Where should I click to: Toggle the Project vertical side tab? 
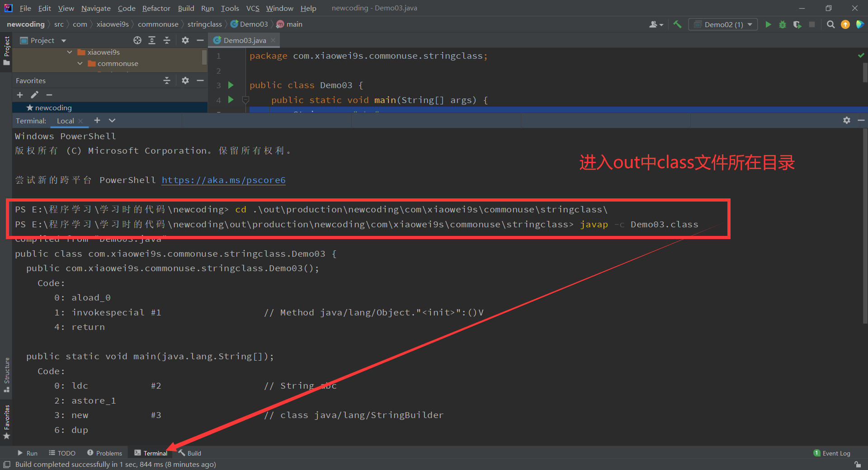6,51
